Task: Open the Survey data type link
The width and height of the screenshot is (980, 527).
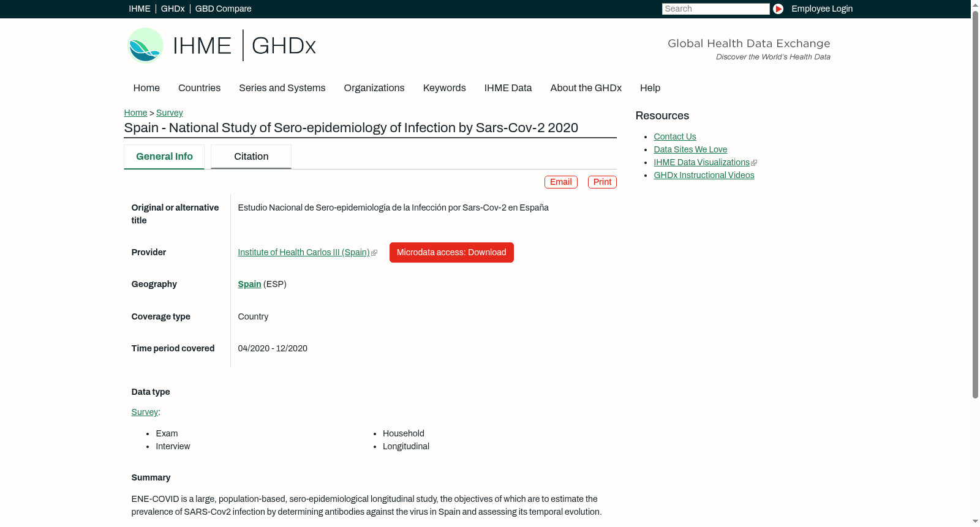Action: coord(145,412)
